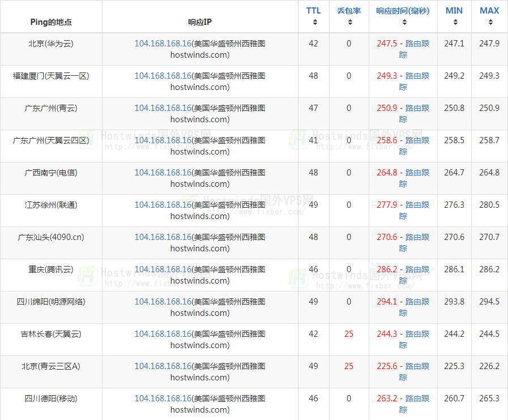The image size is (508, 420).
Task: Sort by MAX column arrows
Action: tap(490, 22)
